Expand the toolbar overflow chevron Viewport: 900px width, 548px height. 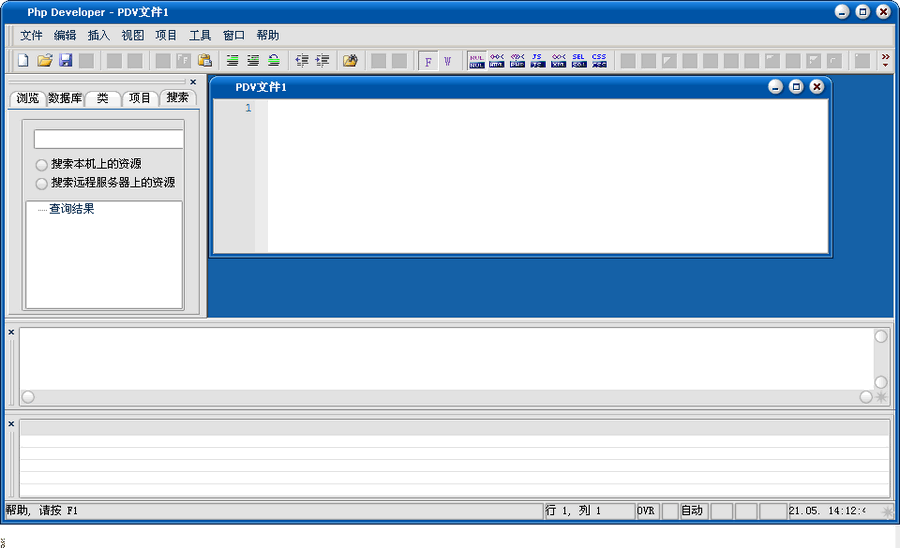tap(886, 60)
